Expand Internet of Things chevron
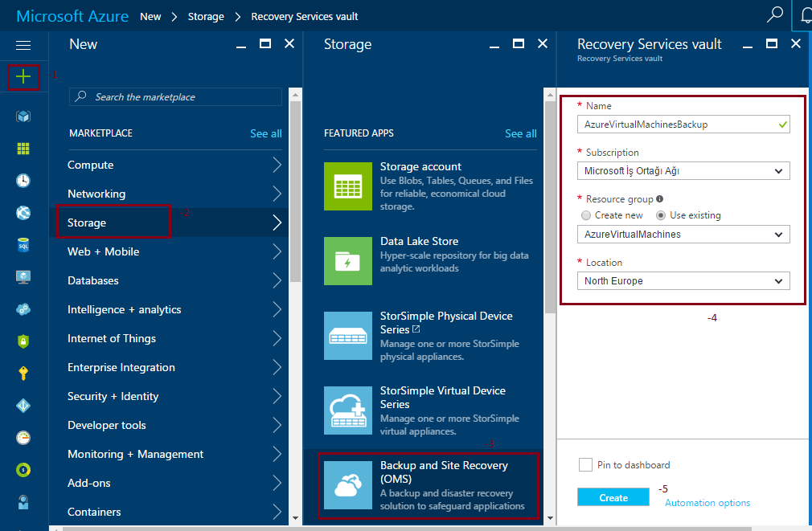812x531 pixels. (277, 338)
